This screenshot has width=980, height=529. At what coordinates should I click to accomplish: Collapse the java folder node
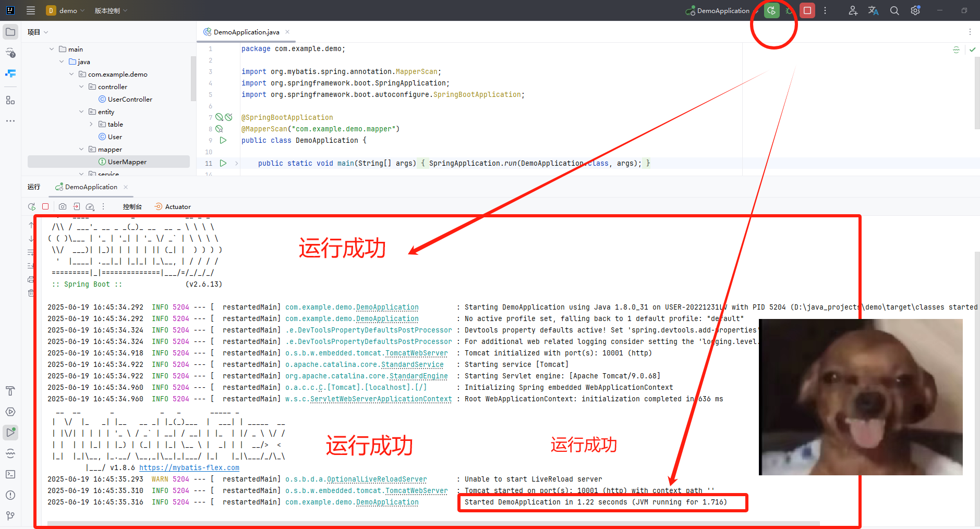coord(62,61)
